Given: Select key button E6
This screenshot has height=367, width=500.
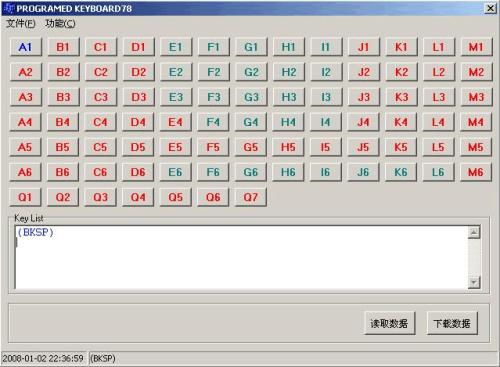Looking at the screenshot, I should (176, 172).
